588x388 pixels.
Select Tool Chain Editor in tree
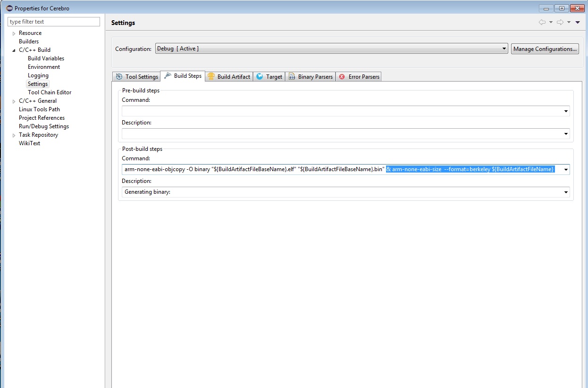point(50,92)
